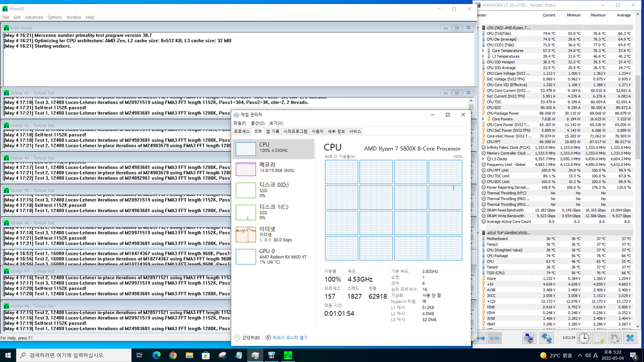Click HWiNFO logging start icon
644x362 pixels.
(x=599, y=338)
